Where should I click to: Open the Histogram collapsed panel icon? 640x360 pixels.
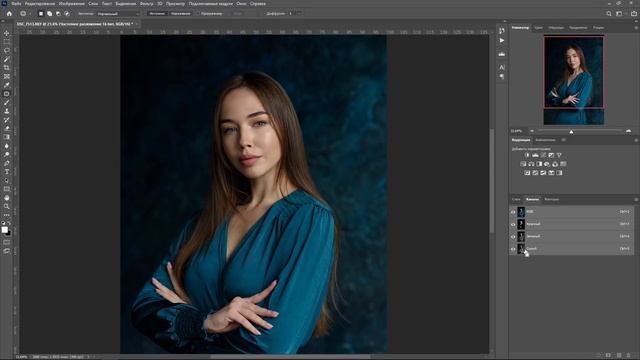point(502,54)
